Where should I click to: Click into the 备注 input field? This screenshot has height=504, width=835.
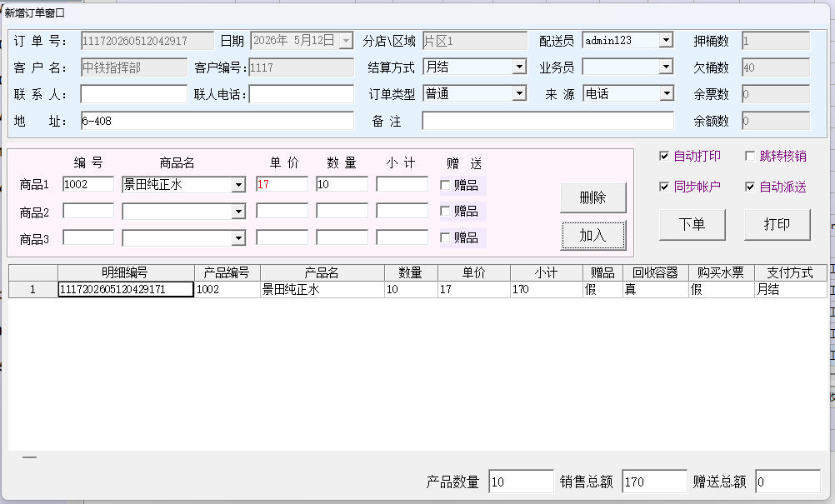click(x=548, y=121)
